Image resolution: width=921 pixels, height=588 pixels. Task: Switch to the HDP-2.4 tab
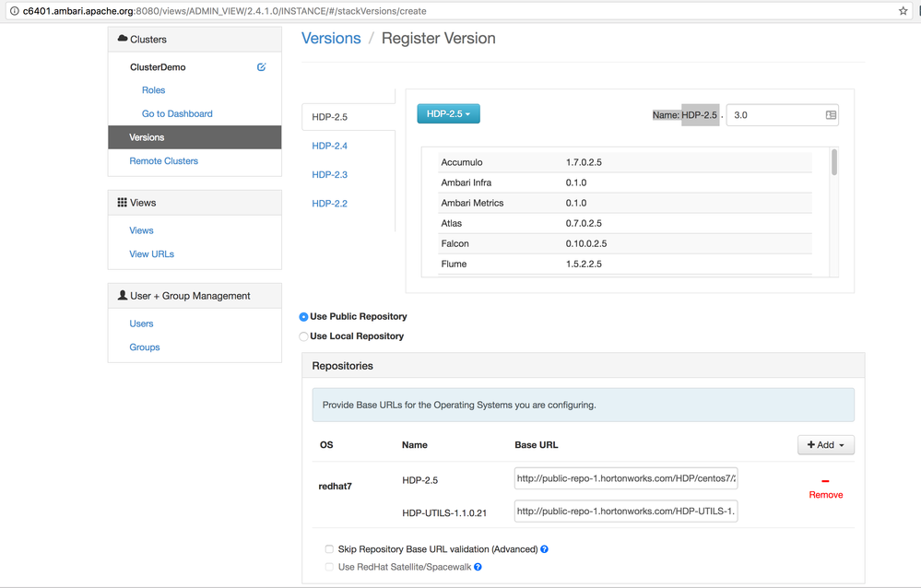pos(330,146)
